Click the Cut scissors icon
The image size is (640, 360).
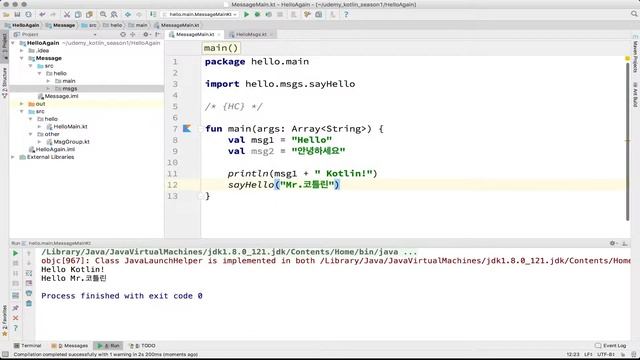point(67,14)
